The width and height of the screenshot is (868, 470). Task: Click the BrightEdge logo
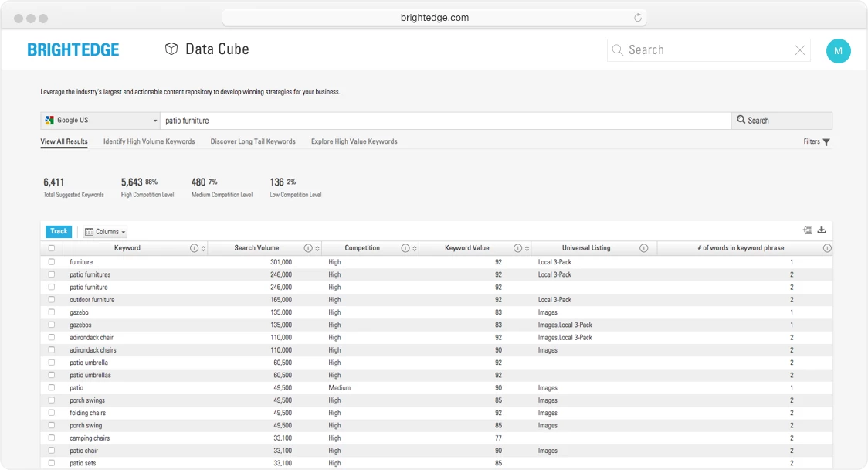[x=73, y=50]
